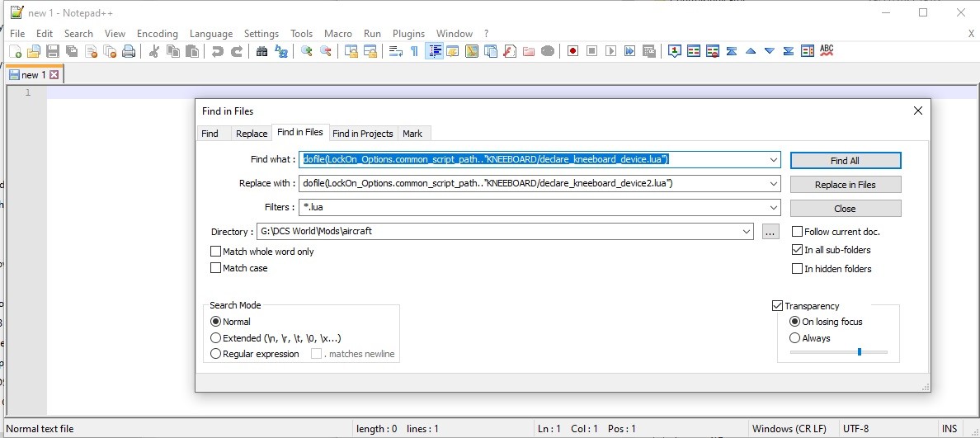Click the Stop Recording macro icon

[591, 51]
